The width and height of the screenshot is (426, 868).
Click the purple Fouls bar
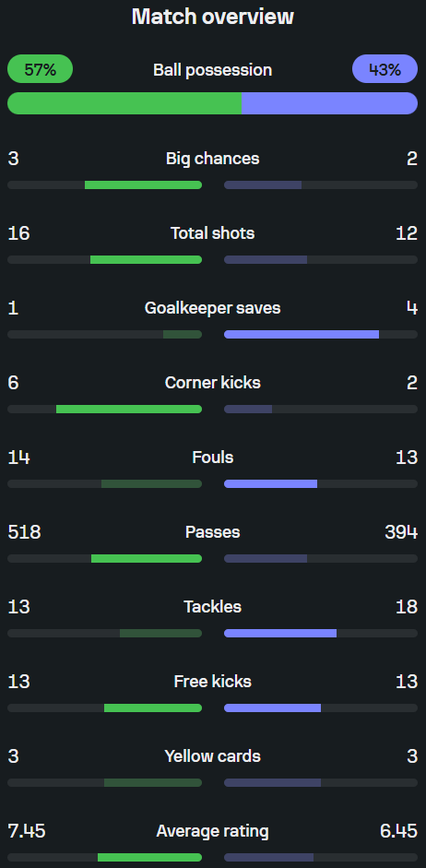pyautogui.click(x=270, y=484)
